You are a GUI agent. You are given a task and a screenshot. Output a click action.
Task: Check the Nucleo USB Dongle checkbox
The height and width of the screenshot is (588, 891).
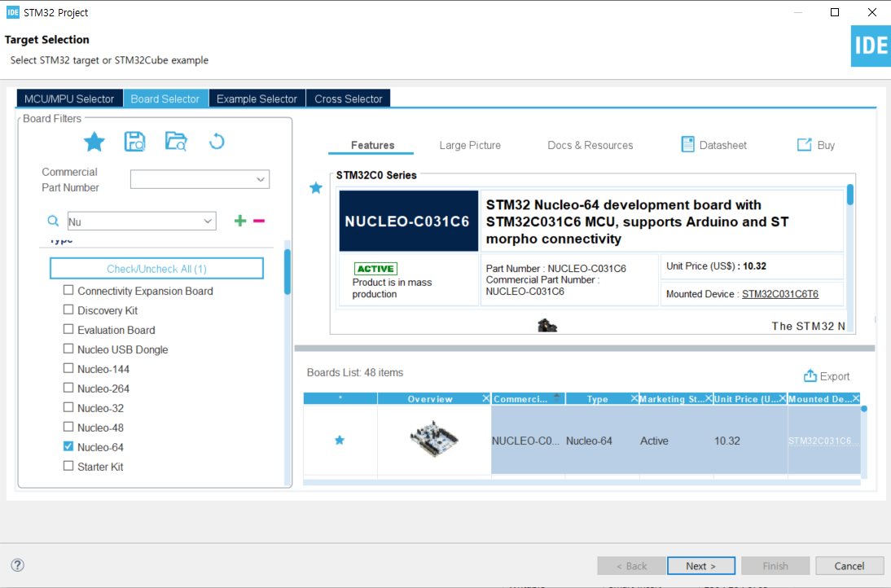point(68,349)
